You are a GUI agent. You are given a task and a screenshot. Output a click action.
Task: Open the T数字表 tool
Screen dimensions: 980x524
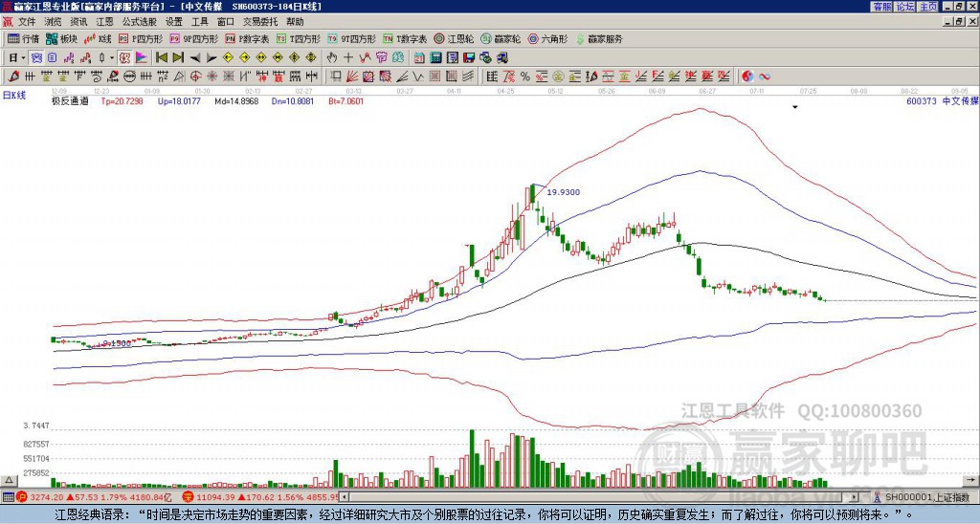(x=405, y=38)
